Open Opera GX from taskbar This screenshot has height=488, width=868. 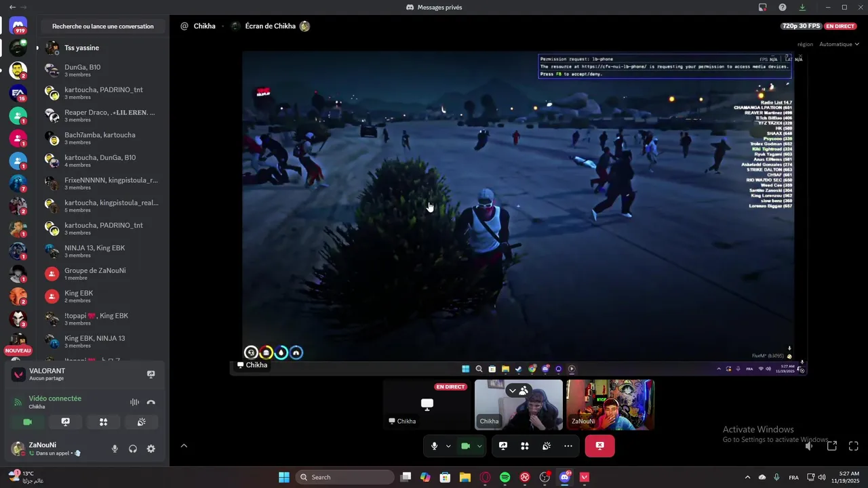coord(485,477)
